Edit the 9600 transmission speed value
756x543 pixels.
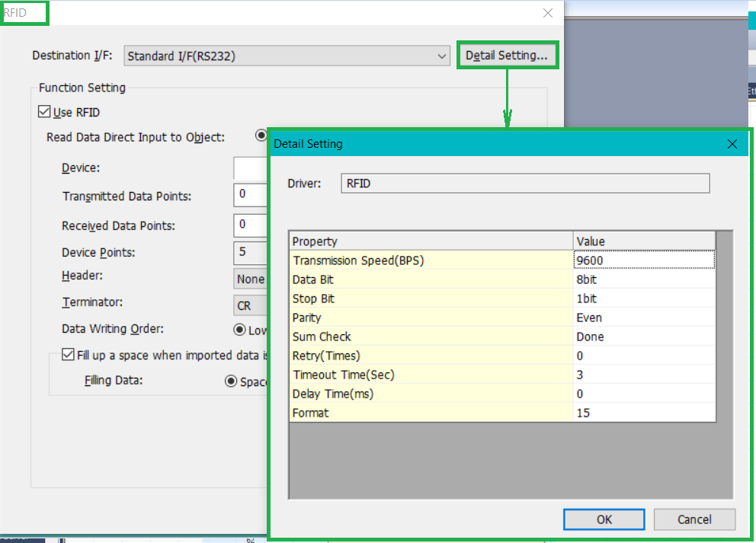(644, 260)
